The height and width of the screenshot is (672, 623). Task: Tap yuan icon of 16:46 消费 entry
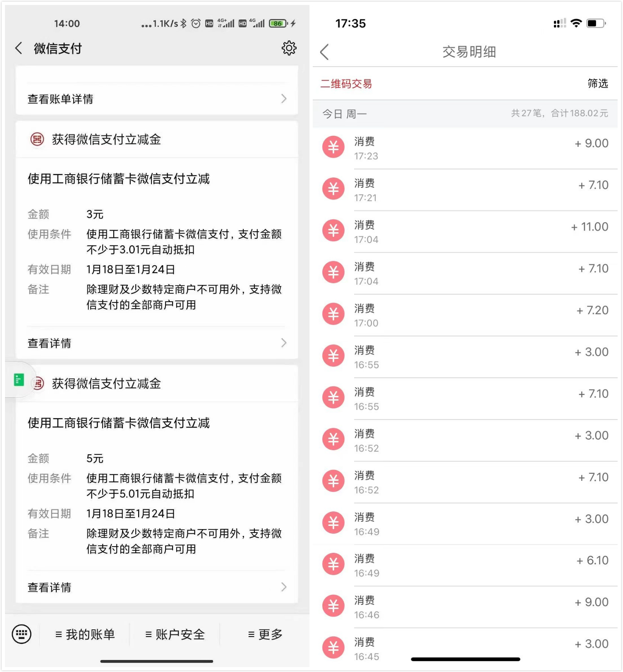point(333,606)
